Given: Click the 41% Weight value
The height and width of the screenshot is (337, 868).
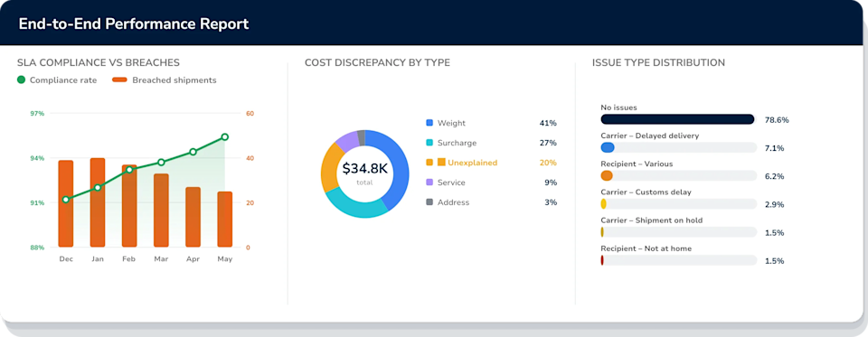Looking at the screenshot, I should [x=548, y=123].
